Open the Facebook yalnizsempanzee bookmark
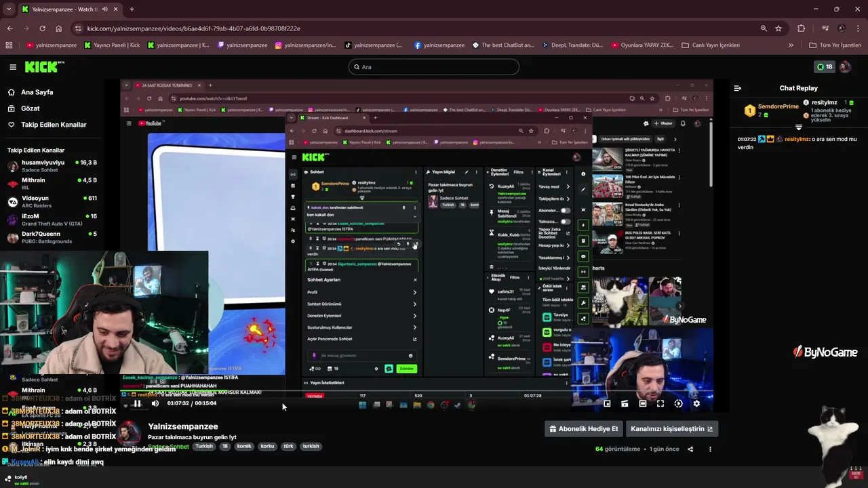Viewport: 868px width, 488px height. pyautogui.click(x=439, y=45)
